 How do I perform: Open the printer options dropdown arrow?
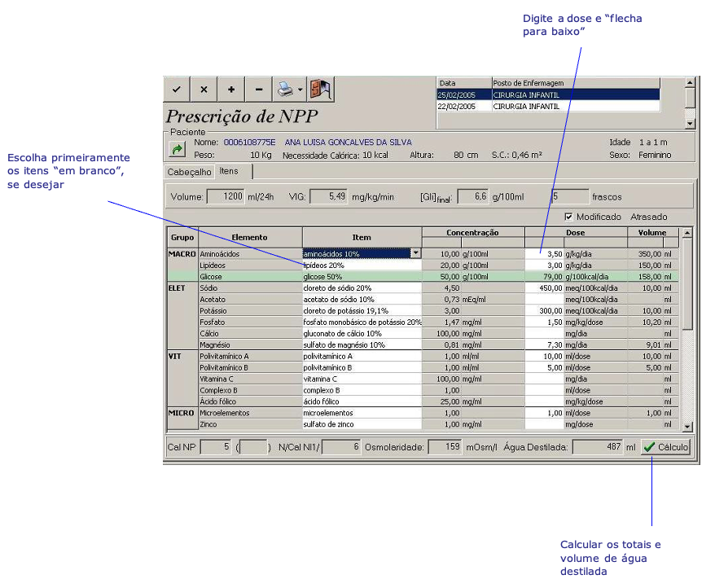[x=300, y=90]
